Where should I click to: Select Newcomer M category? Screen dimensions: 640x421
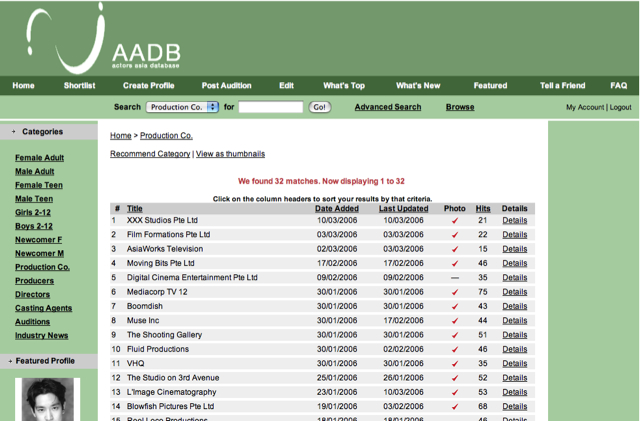click(39, 254)
